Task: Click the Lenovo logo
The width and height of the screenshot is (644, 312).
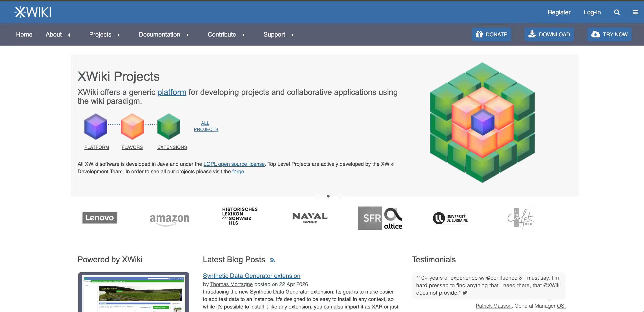Action: [x=100, y=218]
